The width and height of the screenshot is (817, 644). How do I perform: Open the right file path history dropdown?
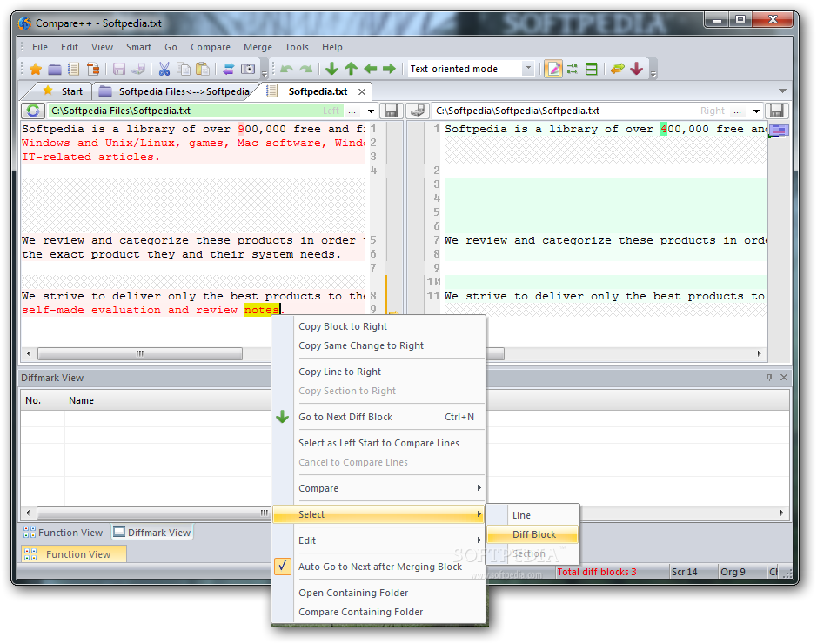point(757,111)
